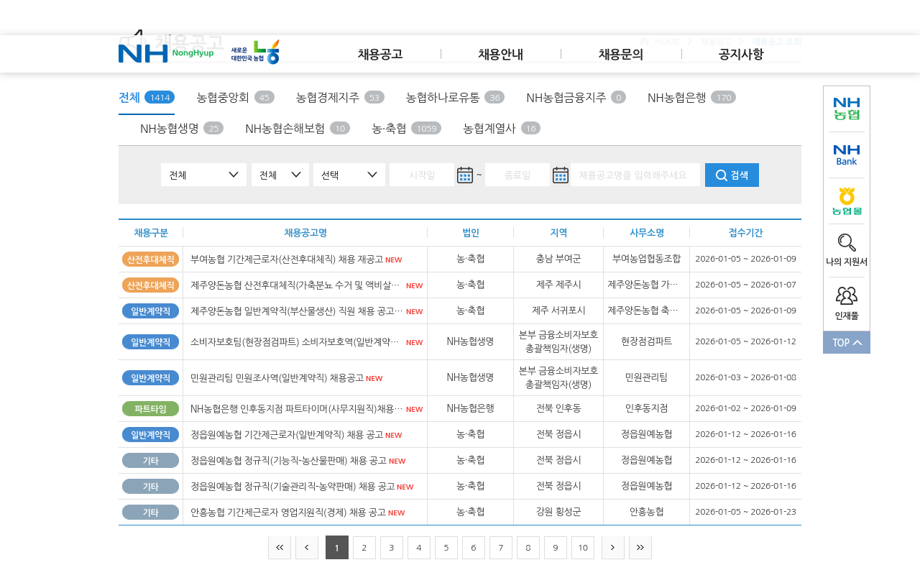Go to the next page arrow
Viewport: 920px width, 588px height.
[x=613, y=548]
